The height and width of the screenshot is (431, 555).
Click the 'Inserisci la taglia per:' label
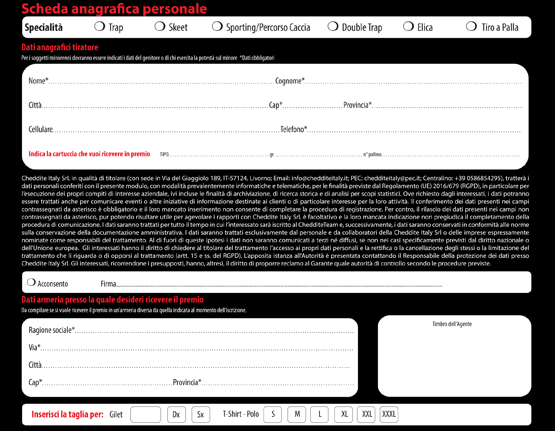point(68,414)
